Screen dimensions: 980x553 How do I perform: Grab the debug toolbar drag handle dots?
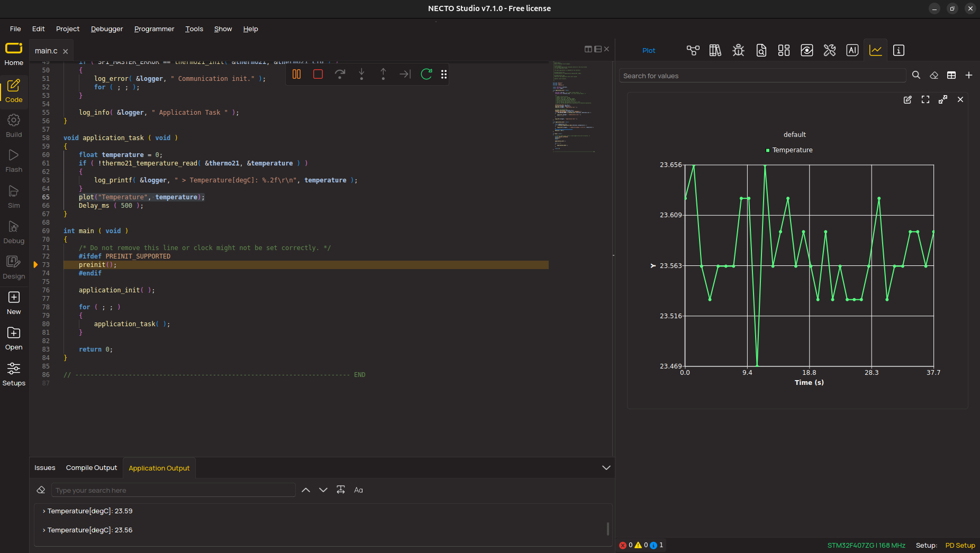point(444,75)
